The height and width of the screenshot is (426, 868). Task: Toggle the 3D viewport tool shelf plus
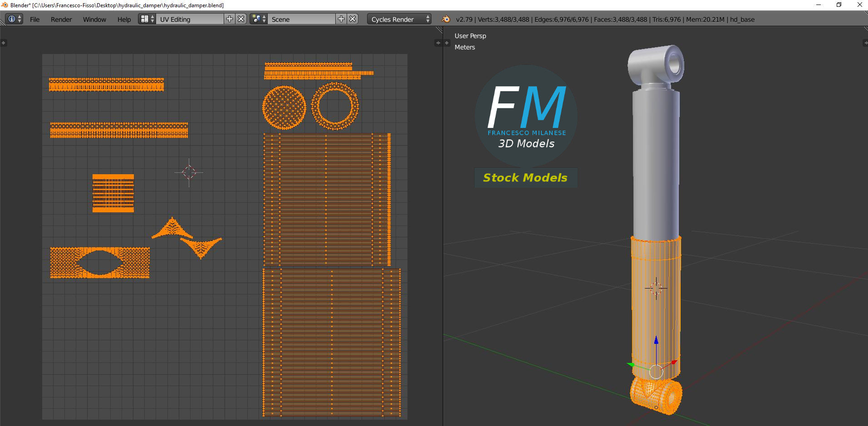click(x=447, y=43)
